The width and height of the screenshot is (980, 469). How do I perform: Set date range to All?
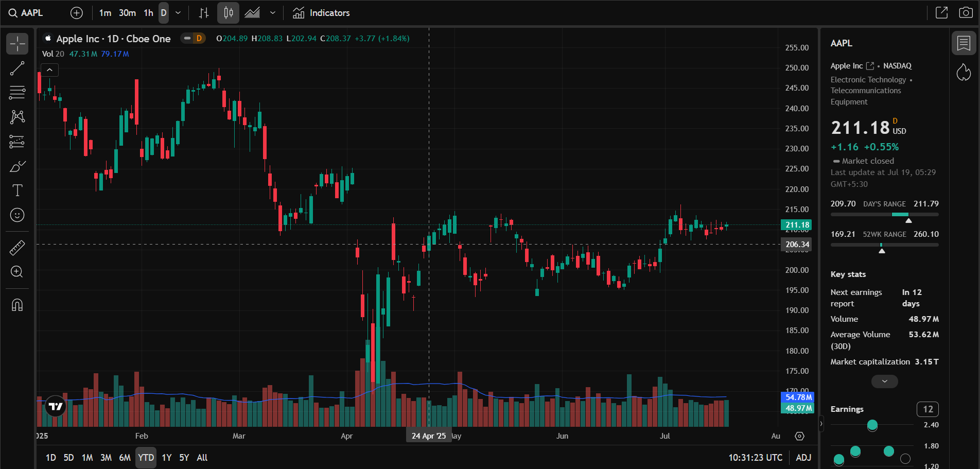pyautogui.click(x=202, y=458)
